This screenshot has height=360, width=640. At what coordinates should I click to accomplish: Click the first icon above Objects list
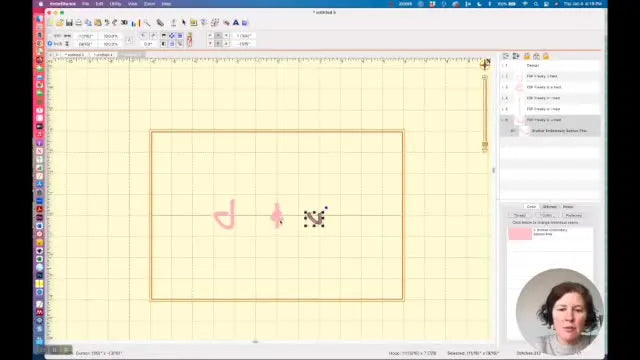click(x=506, y=56)
